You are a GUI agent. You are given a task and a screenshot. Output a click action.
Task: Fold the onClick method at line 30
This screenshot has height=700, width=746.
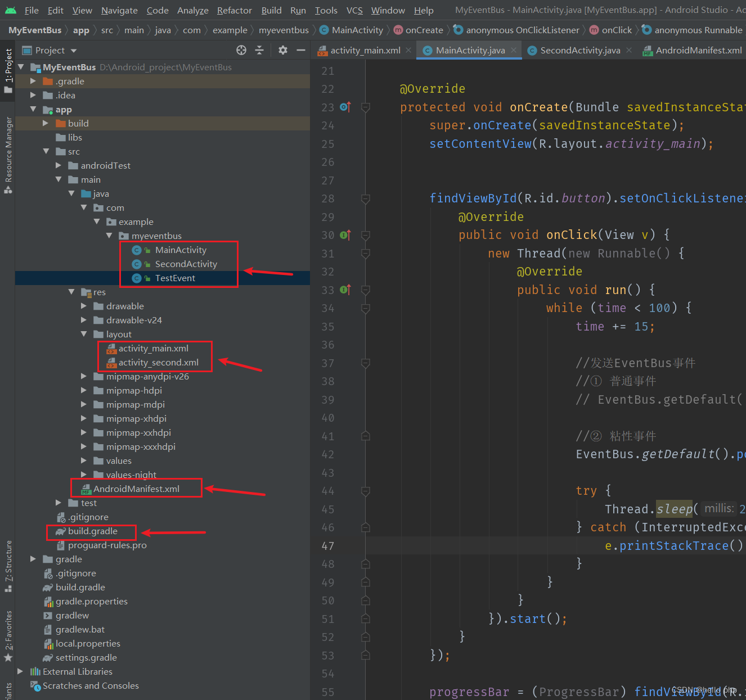pos(365,235)
